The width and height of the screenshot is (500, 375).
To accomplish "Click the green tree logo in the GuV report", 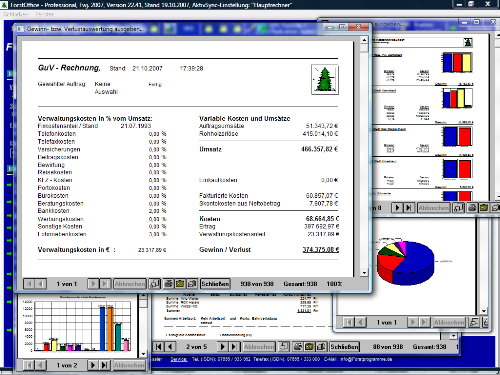I will 325,80.
